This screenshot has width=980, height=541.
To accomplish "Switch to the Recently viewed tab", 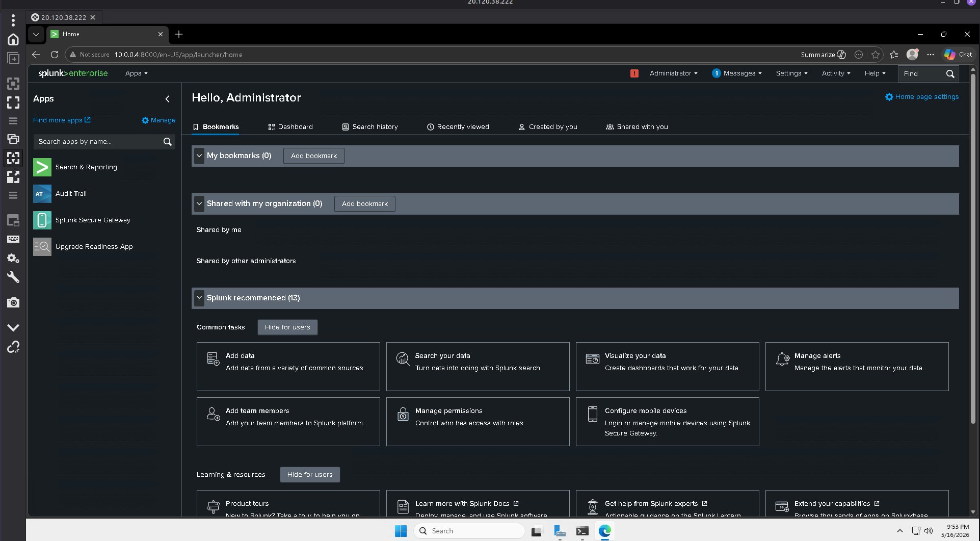I will click(458, 127).
